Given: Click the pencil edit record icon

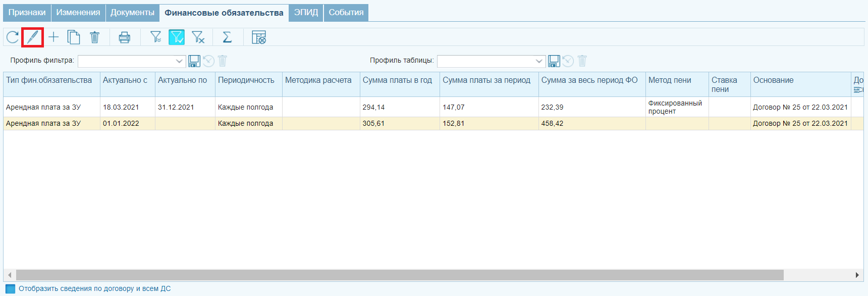Looking at the screenshot, I should click(x=32, y=37).
